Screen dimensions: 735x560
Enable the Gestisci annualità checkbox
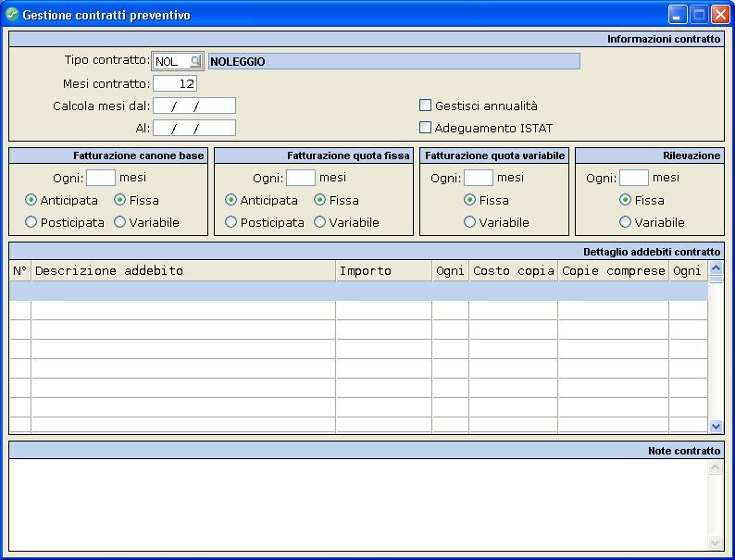click(x=425, y=106)
